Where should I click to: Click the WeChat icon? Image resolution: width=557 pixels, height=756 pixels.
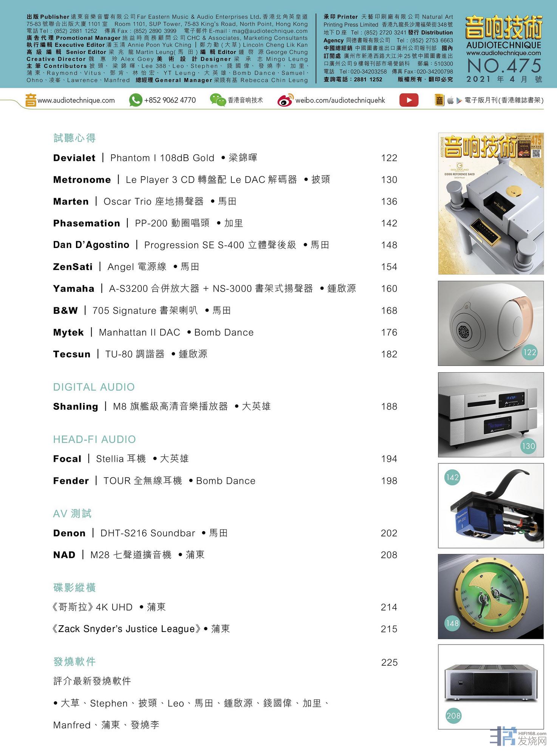pyautogui.click(x=218, y=100)
